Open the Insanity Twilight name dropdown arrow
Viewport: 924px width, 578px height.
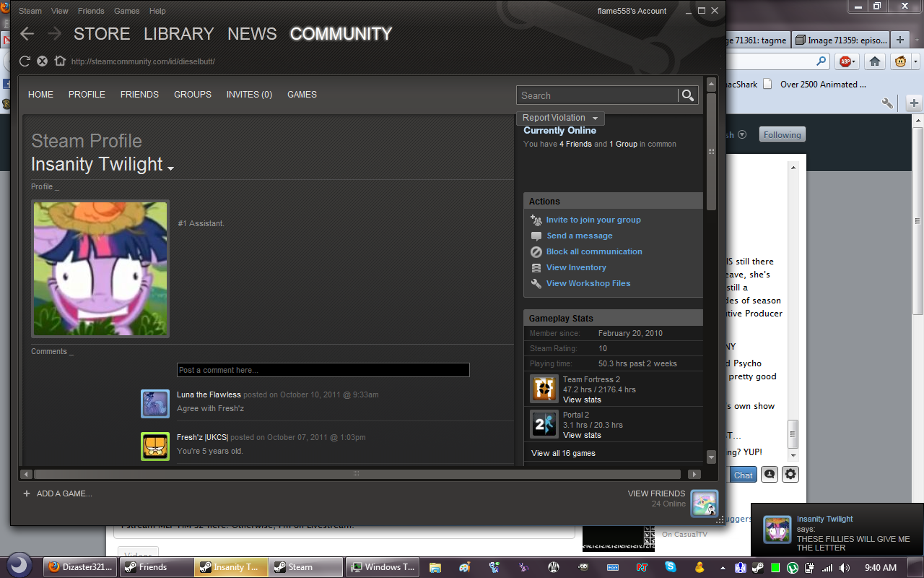[171, 168]
